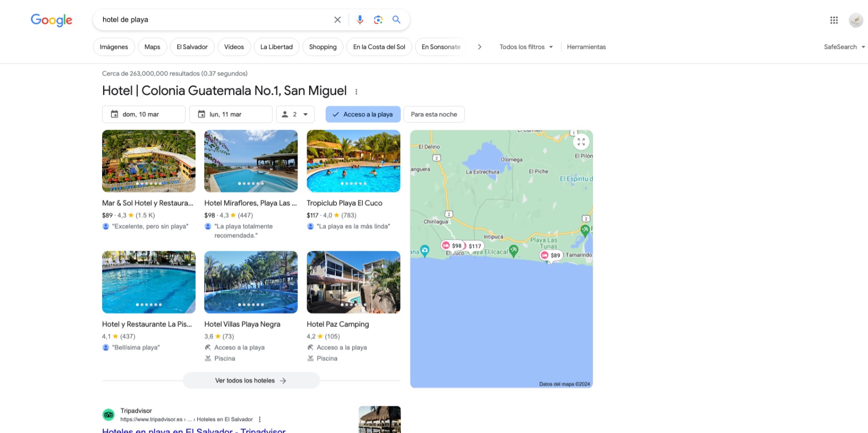Click review "La playa es la más linda"

point(353,227)
